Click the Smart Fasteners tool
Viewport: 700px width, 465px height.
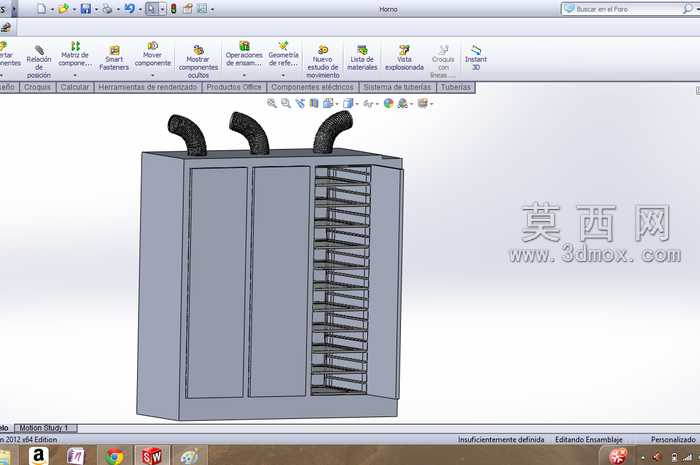click(114, 58)
